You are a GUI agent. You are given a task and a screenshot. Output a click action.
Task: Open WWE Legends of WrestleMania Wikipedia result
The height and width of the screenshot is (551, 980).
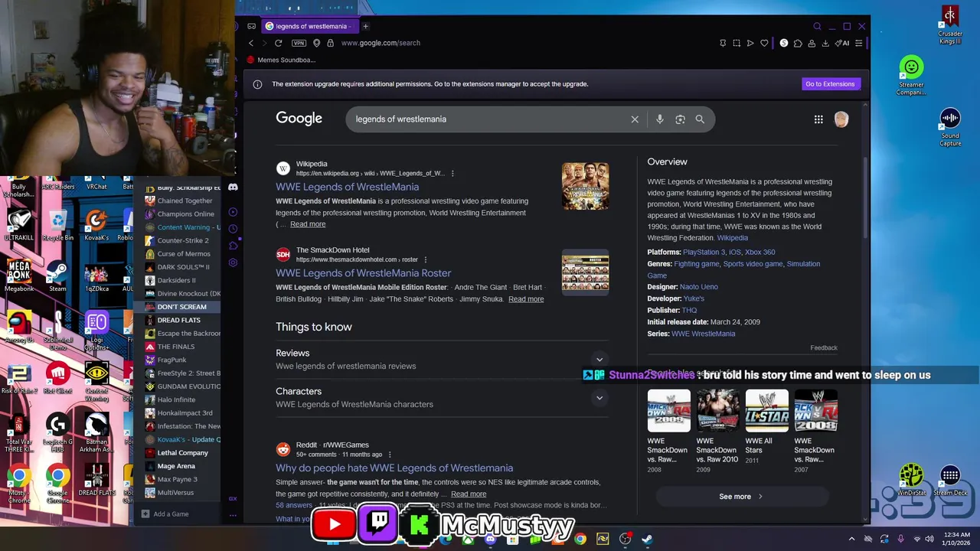tap(347, 187)
